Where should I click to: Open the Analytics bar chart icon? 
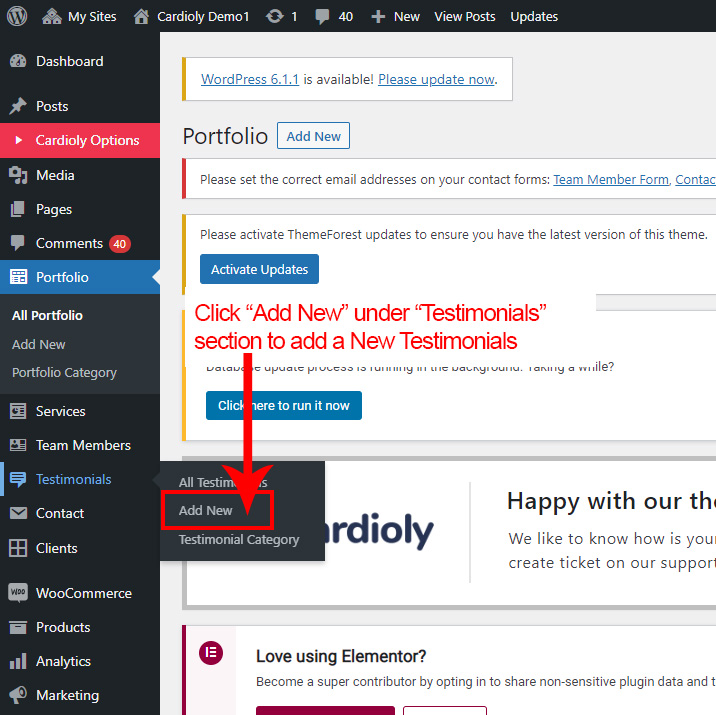click(18, 661)
